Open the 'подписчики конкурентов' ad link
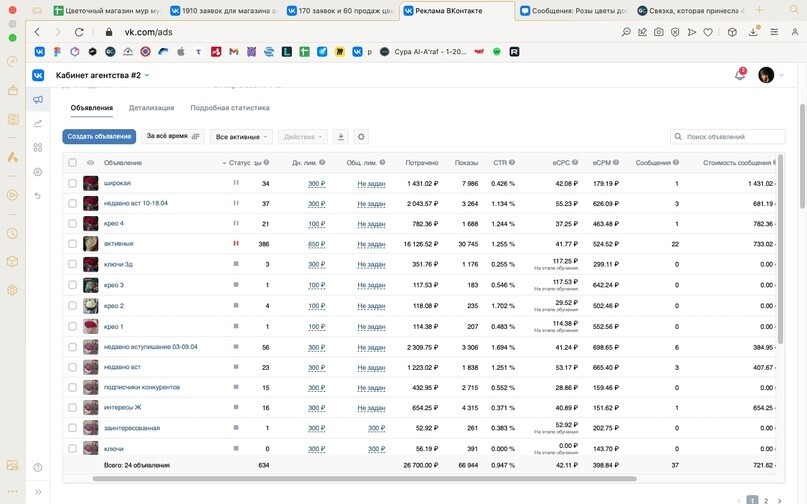This screenshot has width=807, height=504. coord(142,387)
